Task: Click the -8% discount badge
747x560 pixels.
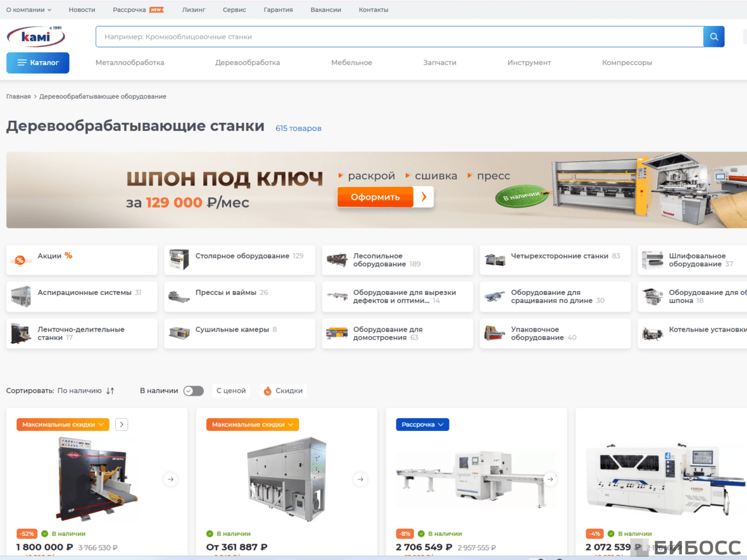Action: (405, 534)
